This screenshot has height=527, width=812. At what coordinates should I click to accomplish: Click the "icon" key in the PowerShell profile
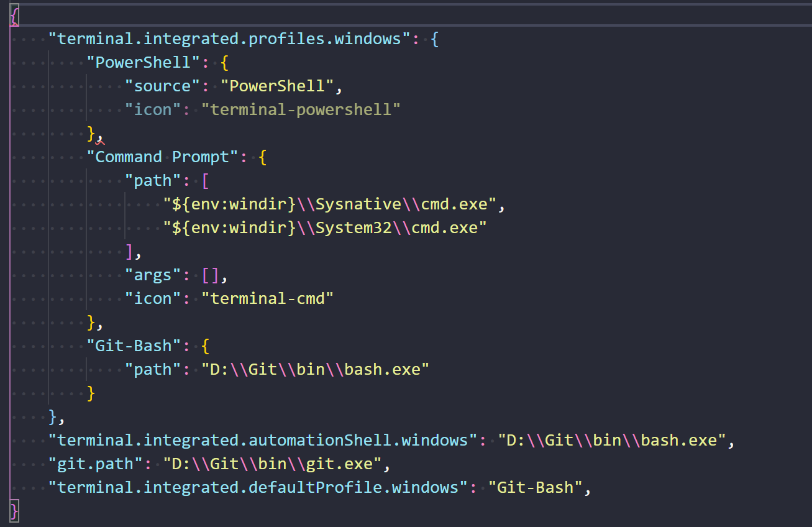(x=153, y=109)
